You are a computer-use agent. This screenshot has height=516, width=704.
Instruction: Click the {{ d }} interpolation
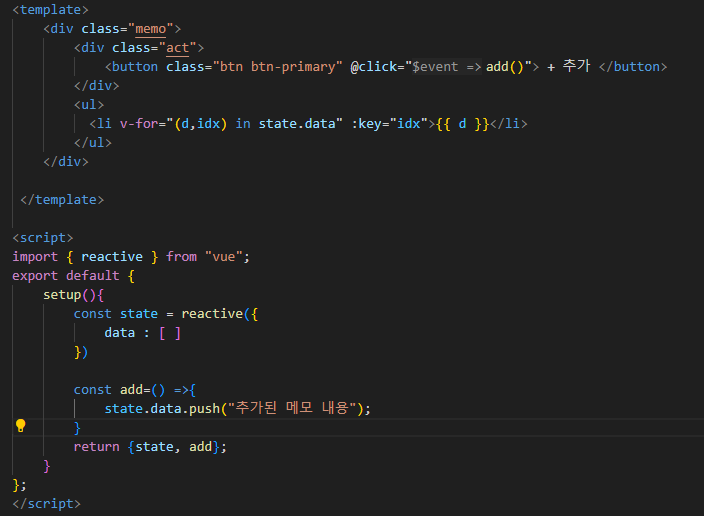click(462, 123)
